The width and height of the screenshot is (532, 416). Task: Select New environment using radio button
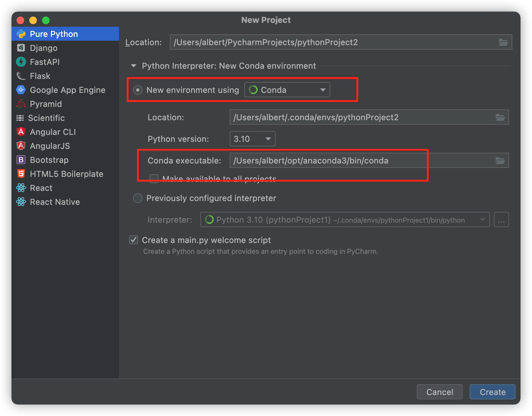click(137, 90)
